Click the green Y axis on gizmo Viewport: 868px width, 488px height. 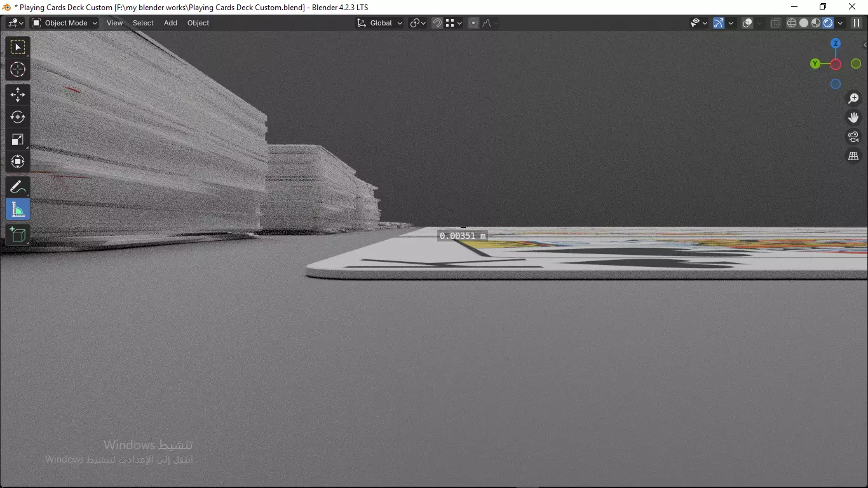(x=815, y=64)
